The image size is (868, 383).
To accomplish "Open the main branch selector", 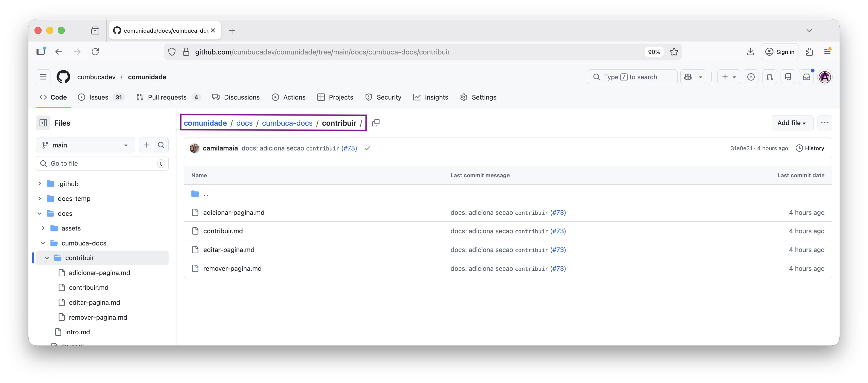I will point(85,145).
